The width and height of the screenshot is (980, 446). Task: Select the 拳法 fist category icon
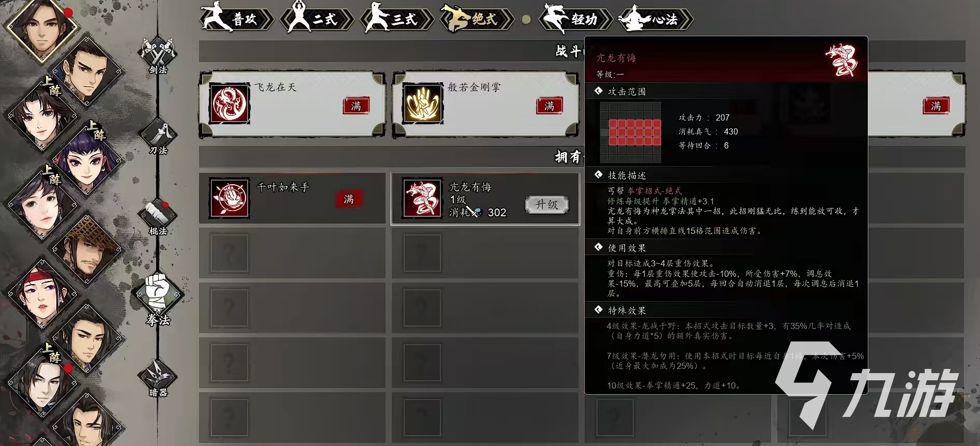point(158,297)
